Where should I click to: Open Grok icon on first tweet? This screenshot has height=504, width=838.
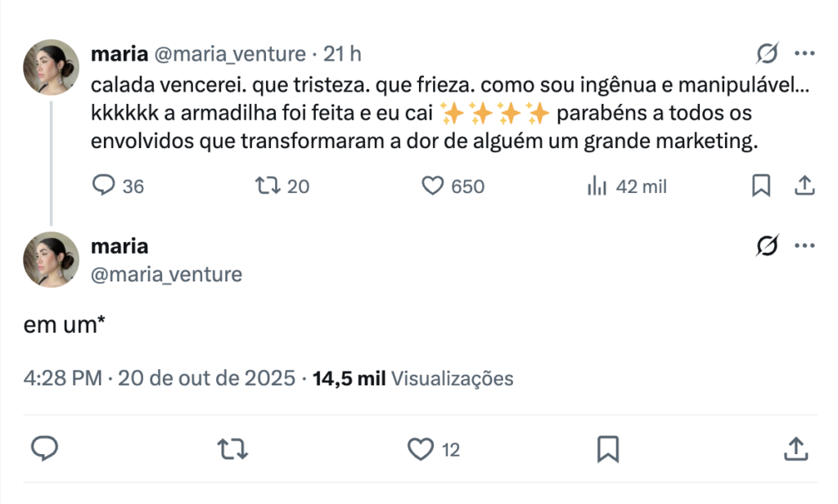(x=767, y=54)
